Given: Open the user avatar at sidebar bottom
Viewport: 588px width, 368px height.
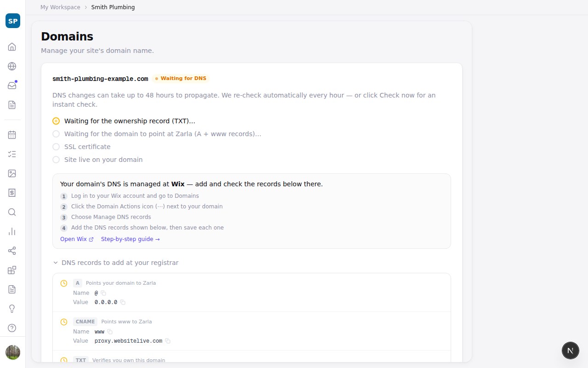Looking at the screenshot, I should pyautogui.click(x=13, y=352).
